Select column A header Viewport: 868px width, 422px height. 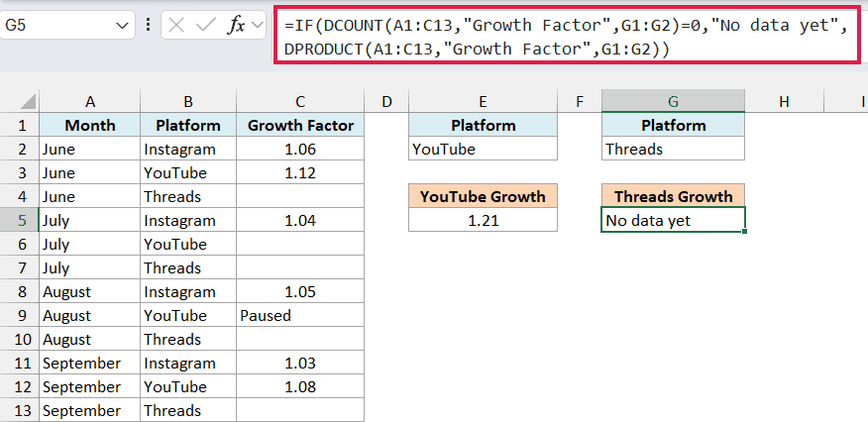pos(90,101)
